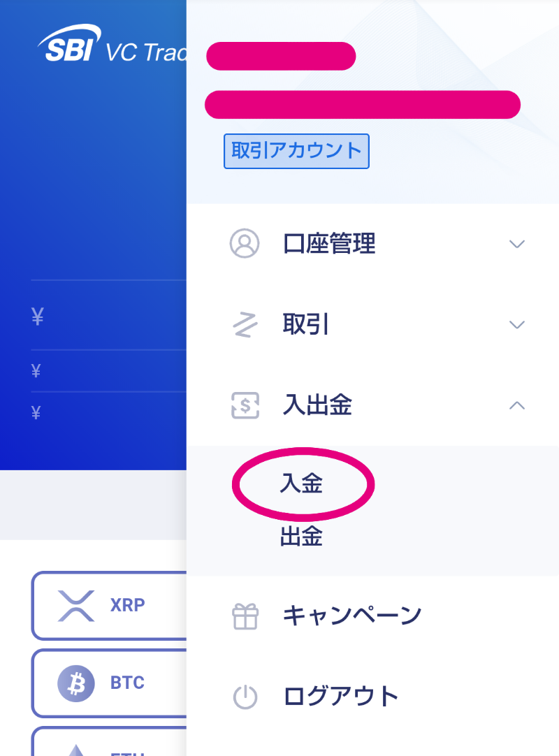Screen dimensions: 559x756
Task: Click the gift icon beside キャンペーン
Action: pyautogui.click(x=245, y=614)
